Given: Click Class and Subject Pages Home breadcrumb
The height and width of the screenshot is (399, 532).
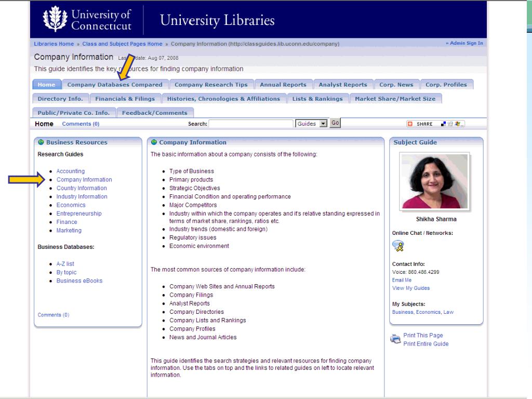Looking at the screenshot, I should tap(122, 44).
